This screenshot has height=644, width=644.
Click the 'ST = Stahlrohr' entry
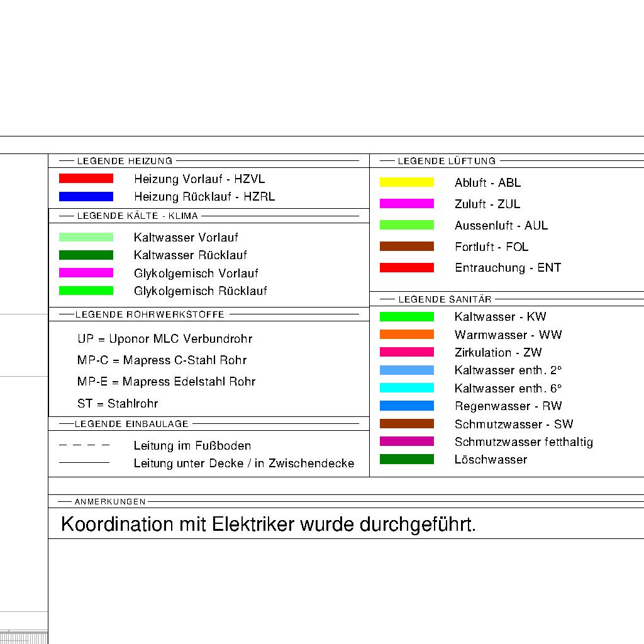118,404
